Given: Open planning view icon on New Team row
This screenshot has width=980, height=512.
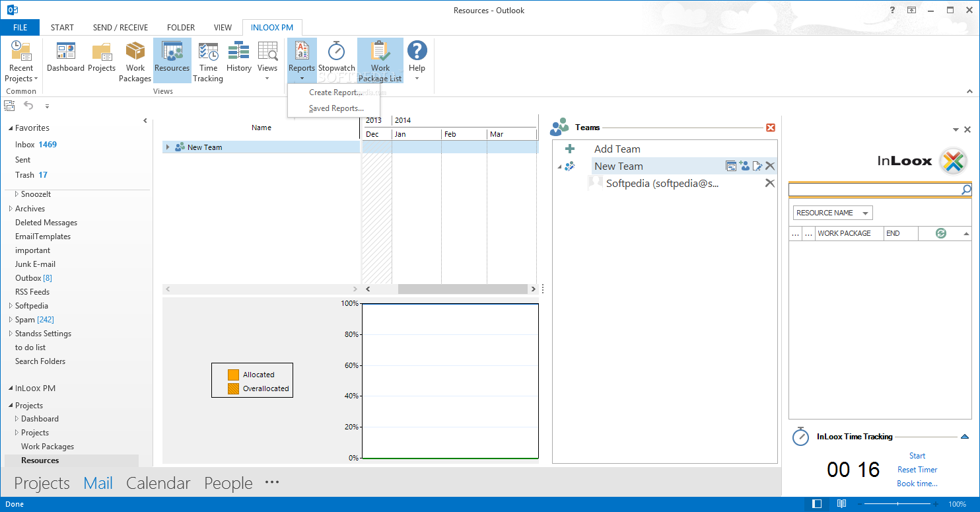Looking at the screenshot, I should tap(731, 166).
